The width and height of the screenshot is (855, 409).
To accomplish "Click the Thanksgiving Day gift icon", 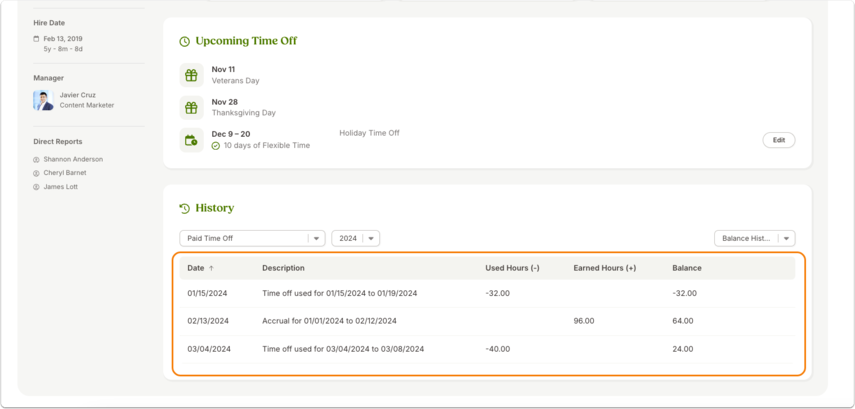I will tap(191, 108).
